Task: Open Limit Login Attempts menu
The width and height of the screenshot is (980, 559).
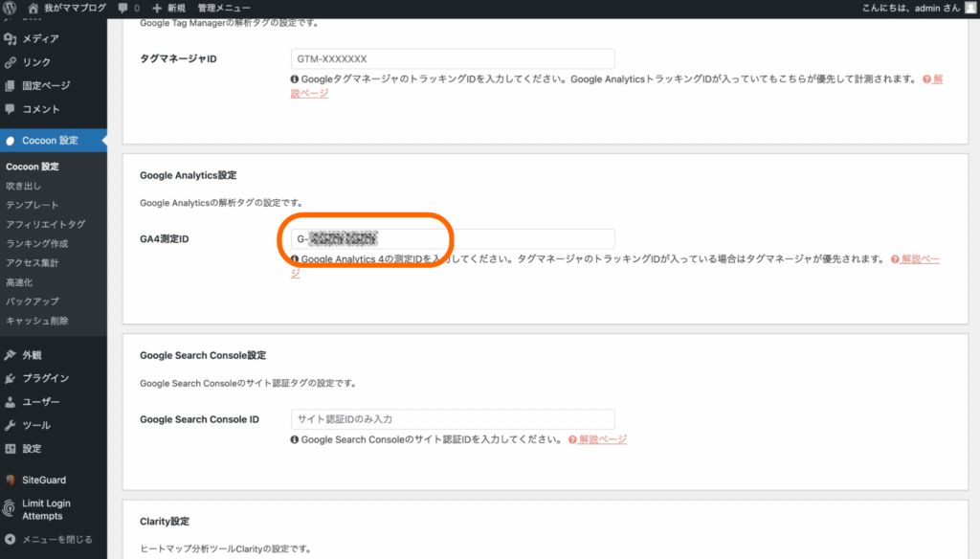Action: (x=46, y=509)
